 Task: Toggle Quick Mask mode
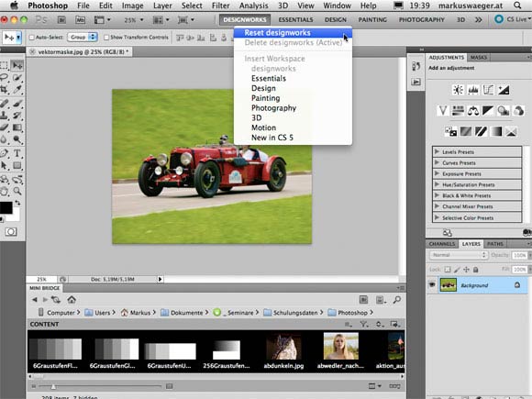[10, 232]
